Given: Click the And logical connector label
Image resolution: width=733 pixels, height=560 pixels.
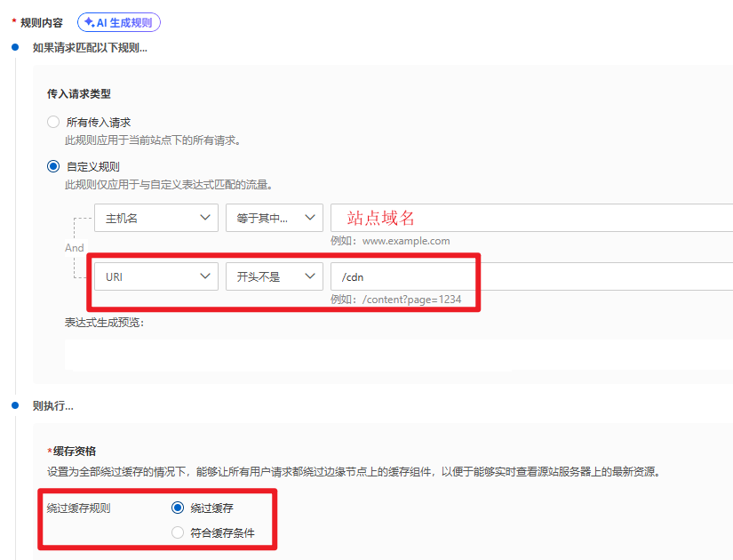Looking at the screenshot, I should 75,248.
